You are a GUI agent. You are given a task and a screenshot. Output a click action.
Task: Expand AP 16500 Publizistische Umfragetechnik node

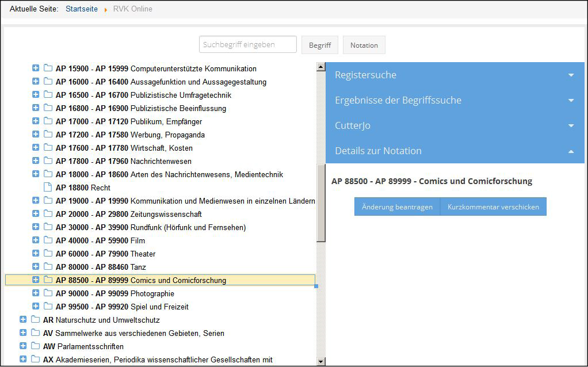click(x=36, y=94)
